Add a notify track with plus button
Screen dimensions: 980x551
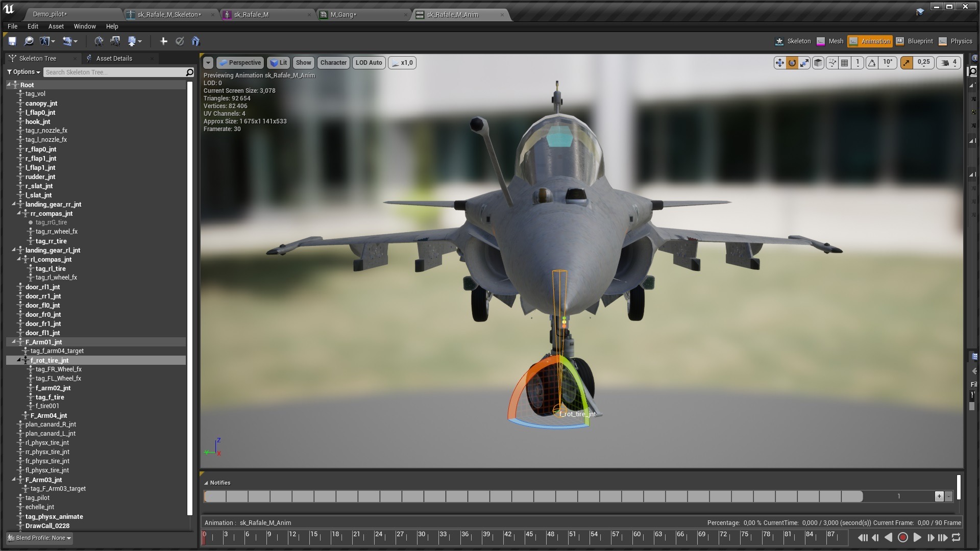939,496
